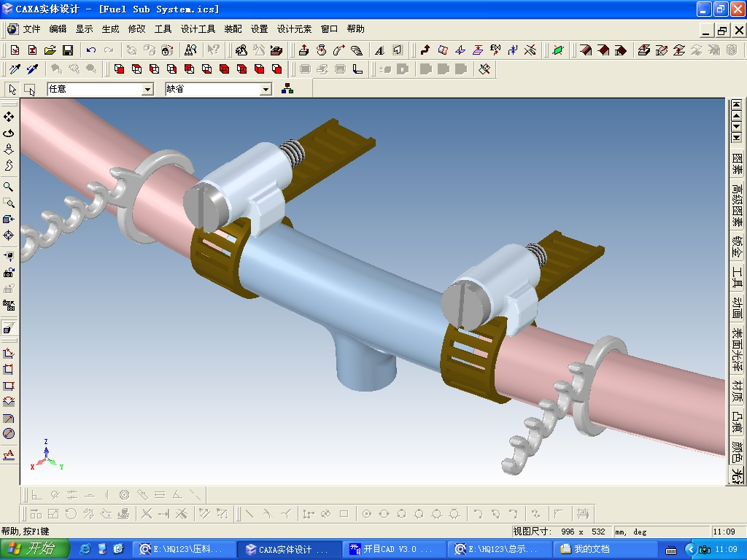Click the green section plane icon
This screenshot has height=560, width=747.
[x=558, y=50]
